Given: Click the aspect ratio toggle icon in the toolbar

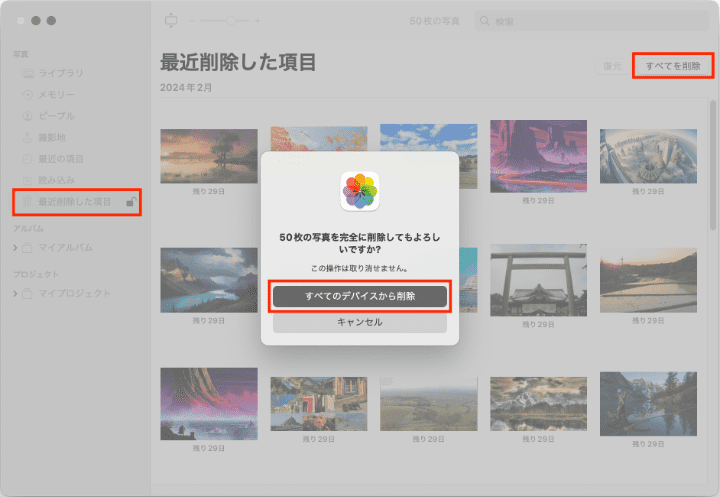Looking at the screenshot, I should tap(171, 20).
